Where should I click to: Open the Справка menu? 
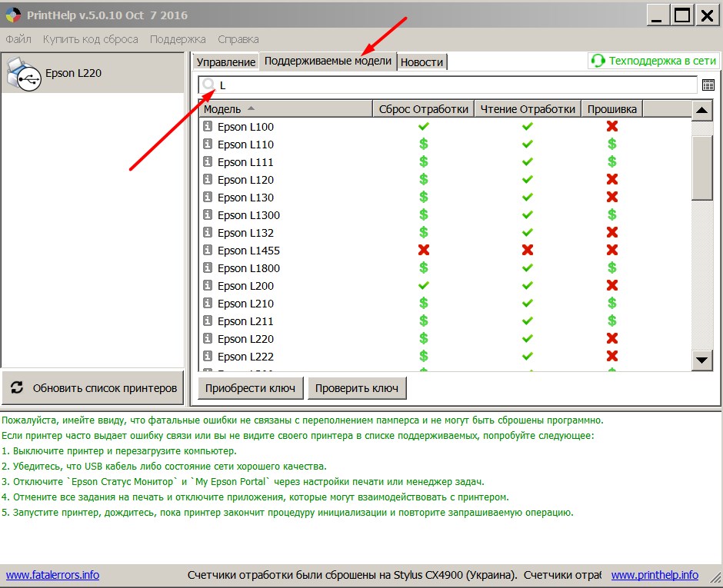coord(238,39)
